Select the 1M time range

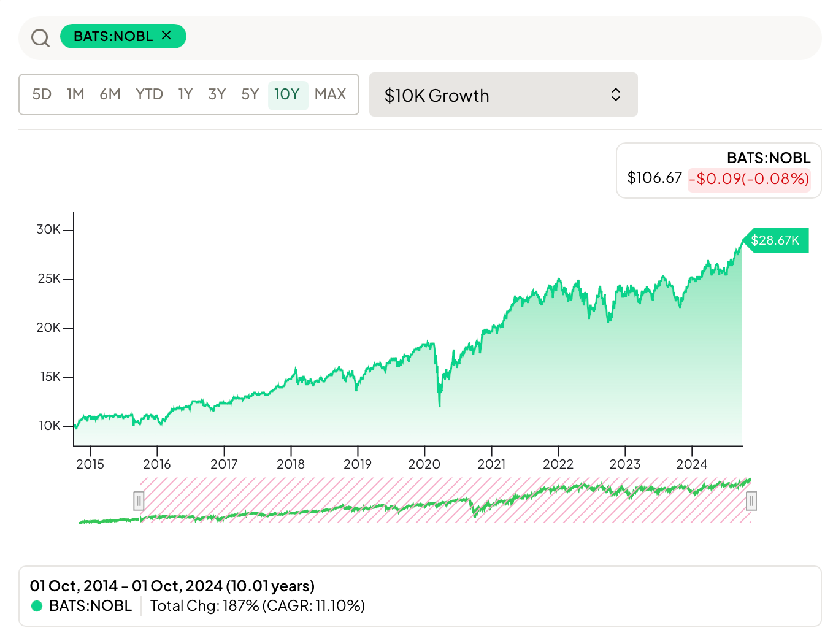[75, 94]
